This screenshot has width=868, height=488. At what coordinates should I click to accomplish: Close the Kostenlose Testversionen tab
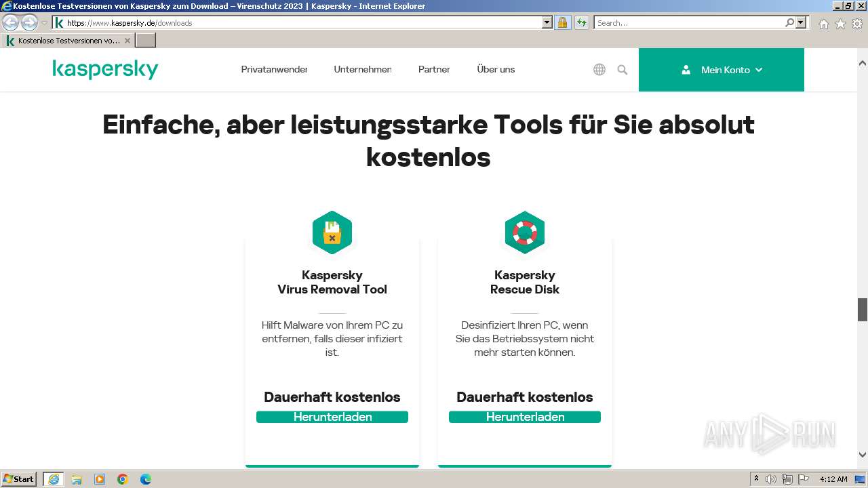coord(127,41)
